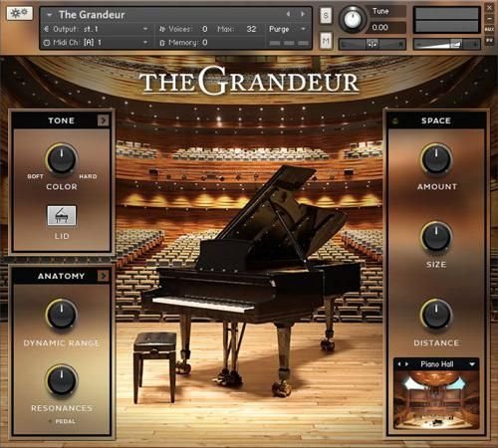
Task: Click the Resonances knob
Action: pyautogui.click(x=62, y=380)
